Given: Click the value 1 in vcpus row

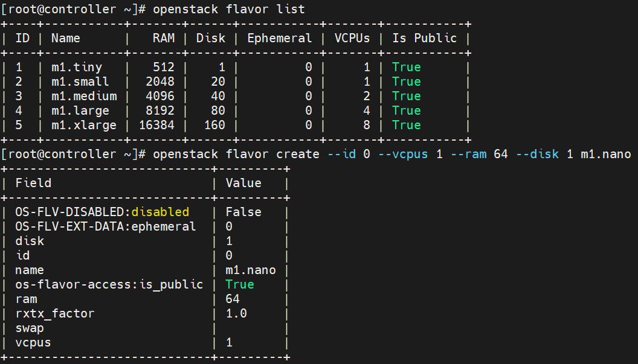Looking at the screenshot, I should click(229, 342).
